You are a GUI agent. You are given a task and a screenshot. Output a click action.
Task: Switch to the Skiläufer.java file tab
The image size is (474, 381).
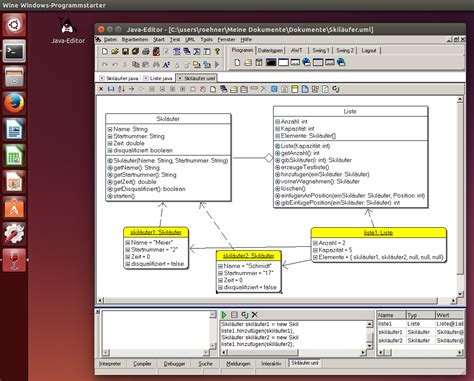point(119,78)
